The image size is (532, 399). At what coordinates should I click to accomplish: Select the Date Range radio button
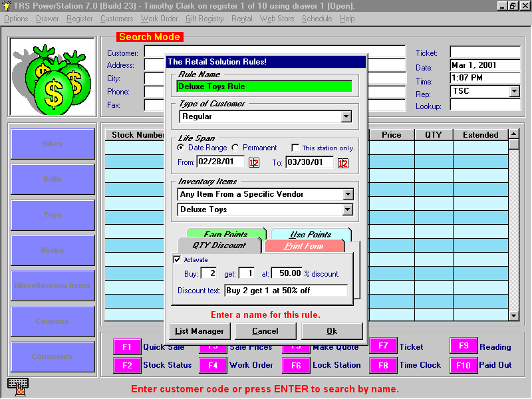click(181, 148)
